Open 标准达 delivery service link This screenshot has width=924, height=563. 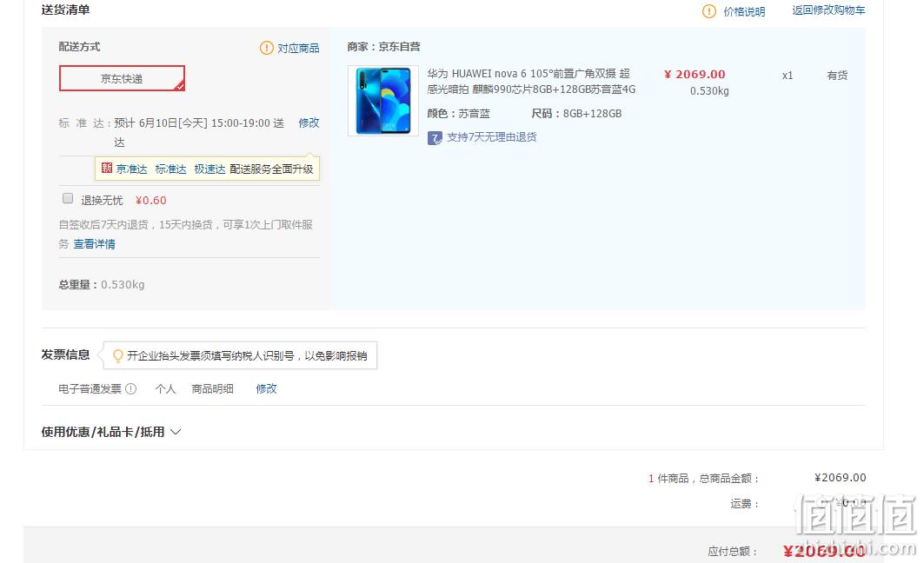171,169
